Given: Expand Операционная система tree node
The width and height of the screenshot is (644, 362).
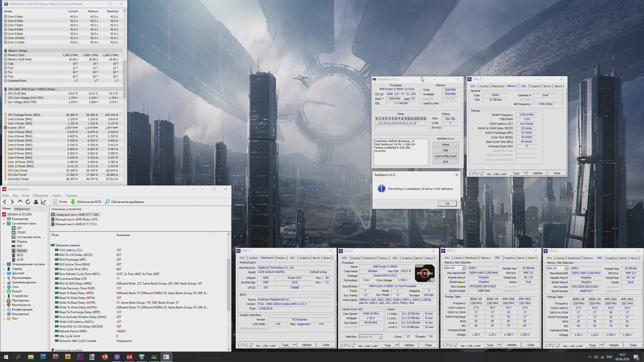Looking at the screenshot, I should (x=4, y=264).
